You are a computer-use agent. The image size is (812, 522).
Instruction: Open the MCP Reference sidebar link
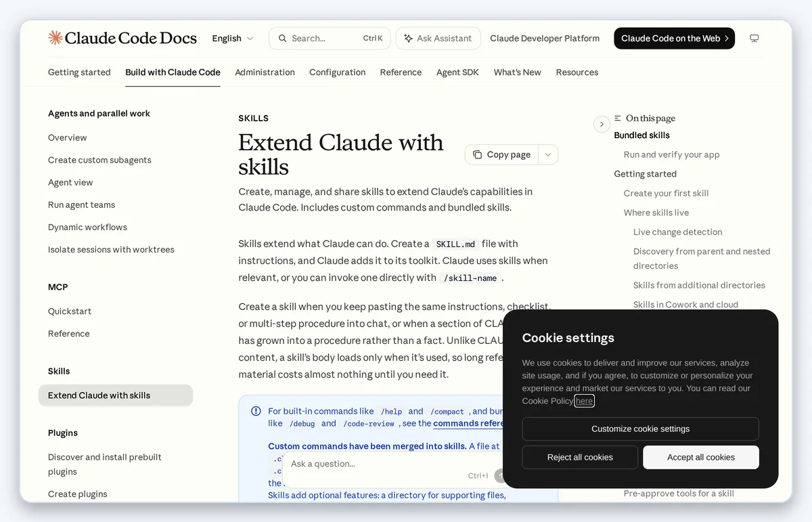[68, 334]
